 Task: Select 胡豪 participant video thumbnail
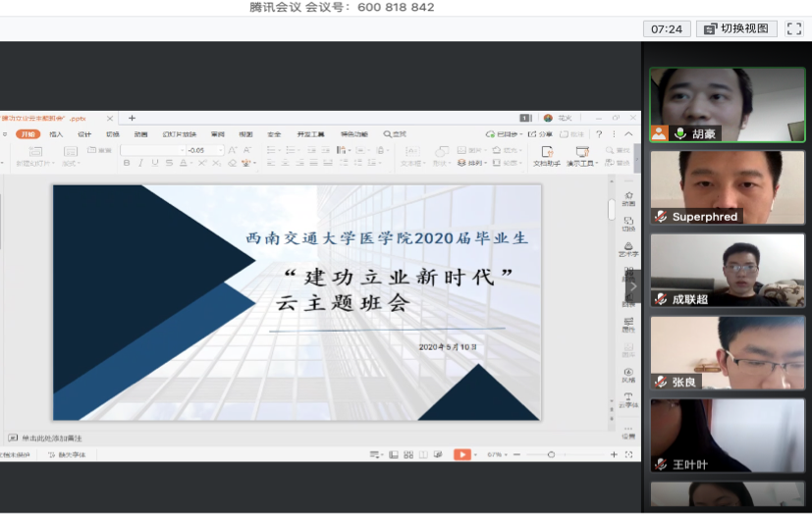coord(727,105)
